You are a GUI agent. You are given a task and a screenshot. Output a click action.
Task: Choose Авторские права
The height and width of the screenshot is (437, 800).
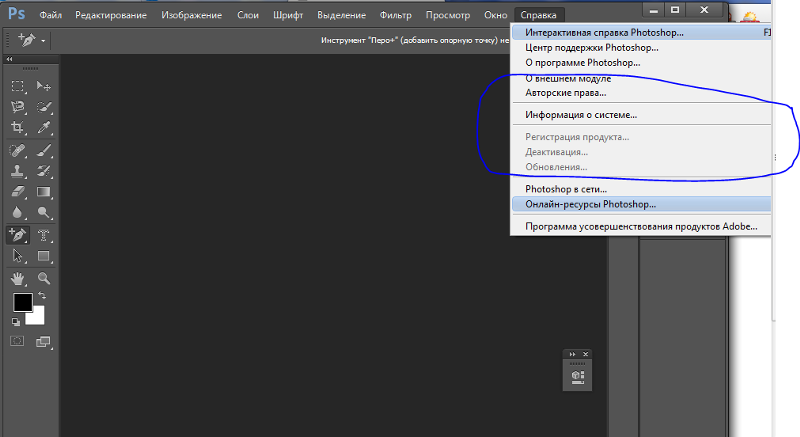point(641,93)
